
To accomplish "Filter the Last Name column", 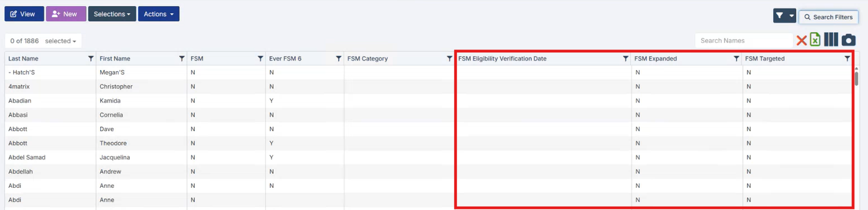I will click(91, 58).
